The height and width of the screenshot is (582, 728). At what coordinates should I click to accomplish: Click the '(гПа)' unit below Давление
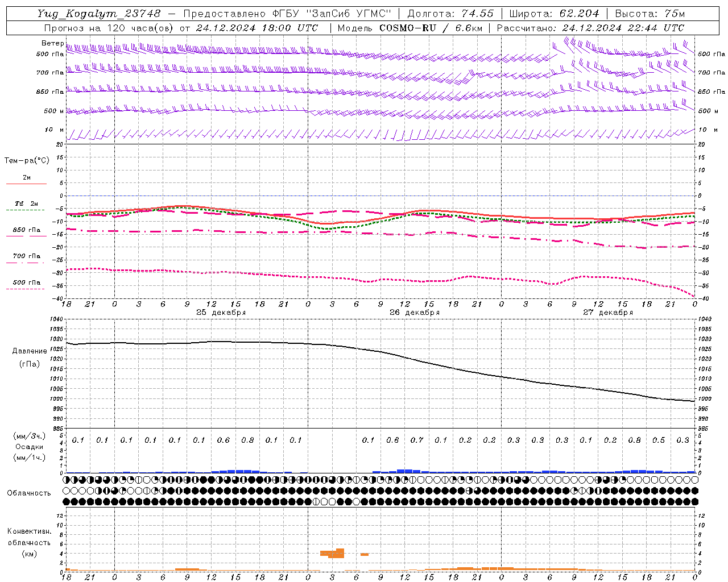coord(30,364)
